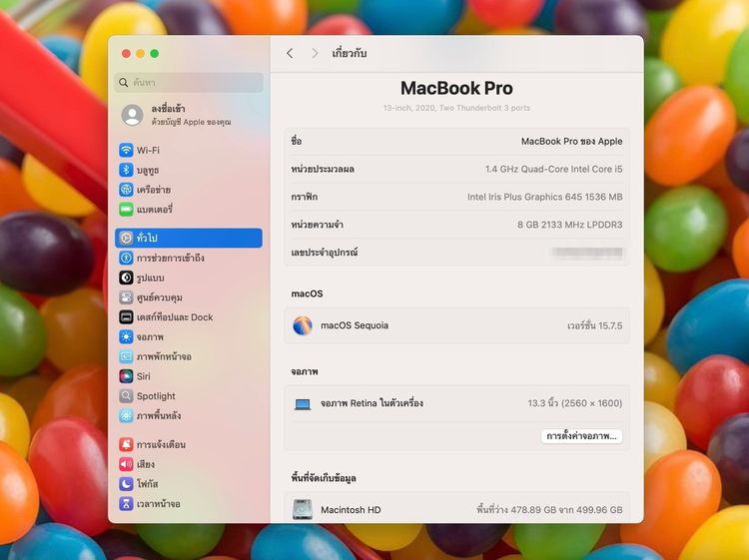The width and height of the screenshot is (749, 560).
Task: Open Displays (จอภาพ) sun icon in sidebar
Action: click(126, 336)
